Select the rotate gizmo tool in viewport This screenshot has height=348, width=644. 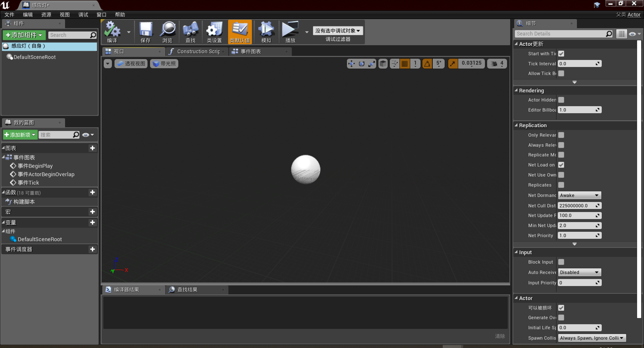pyautogui.click(x=362, y=64)
